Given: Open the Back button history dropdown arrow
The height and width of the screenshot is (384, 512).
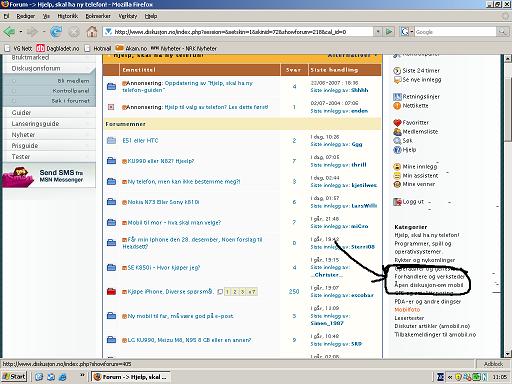Looking at the screenshot, I should 21,32.
